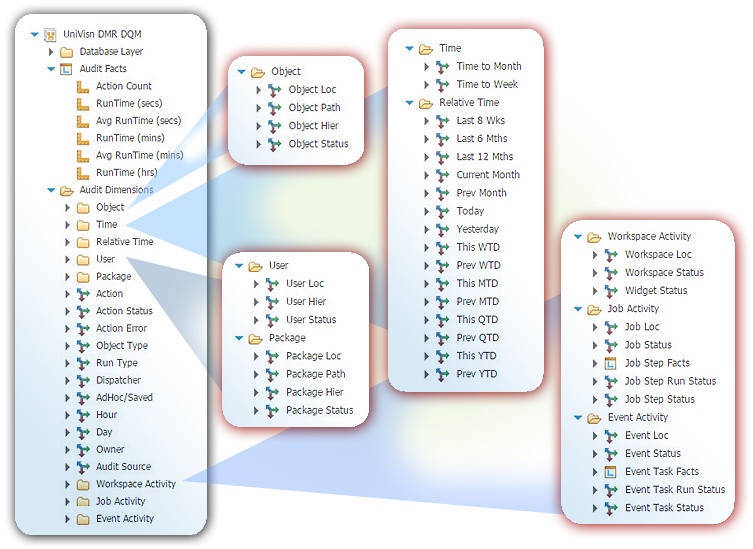Expand the Hour dimension
Screen dimensions: 753x549
[x=68, y=415]
